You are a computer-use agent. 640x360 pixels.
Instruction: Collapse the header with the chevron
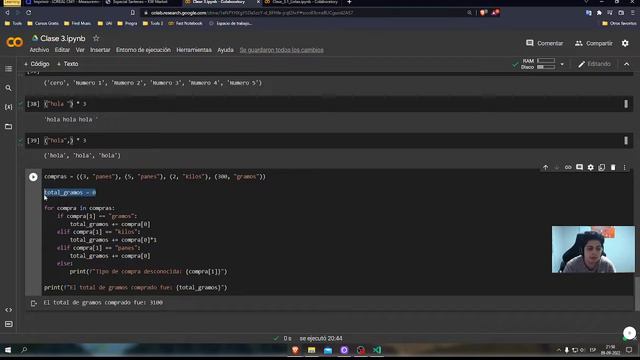click(x=627, y=64)
